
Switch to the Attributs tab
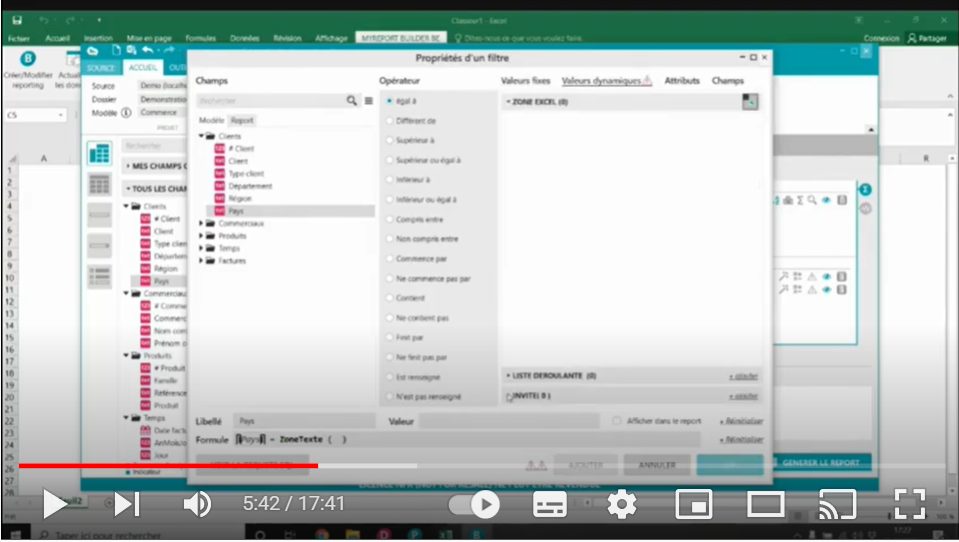682,80
